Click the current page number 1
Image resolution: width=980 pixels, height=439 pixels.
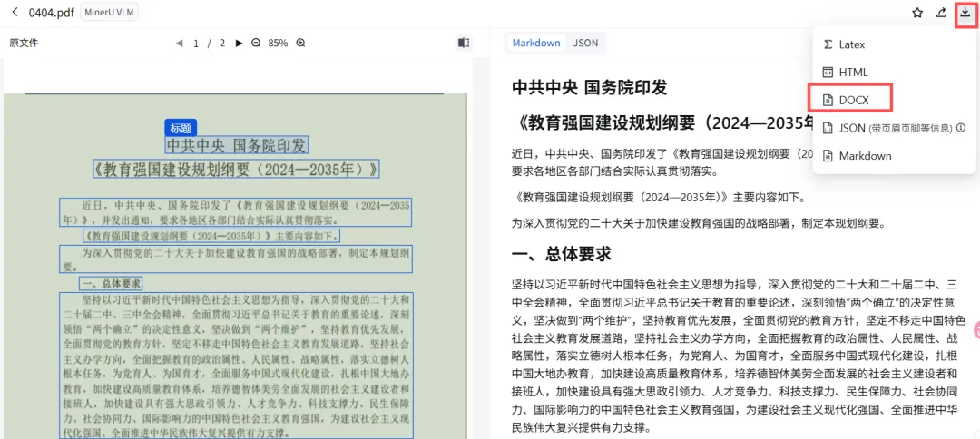tap(196, 44)
